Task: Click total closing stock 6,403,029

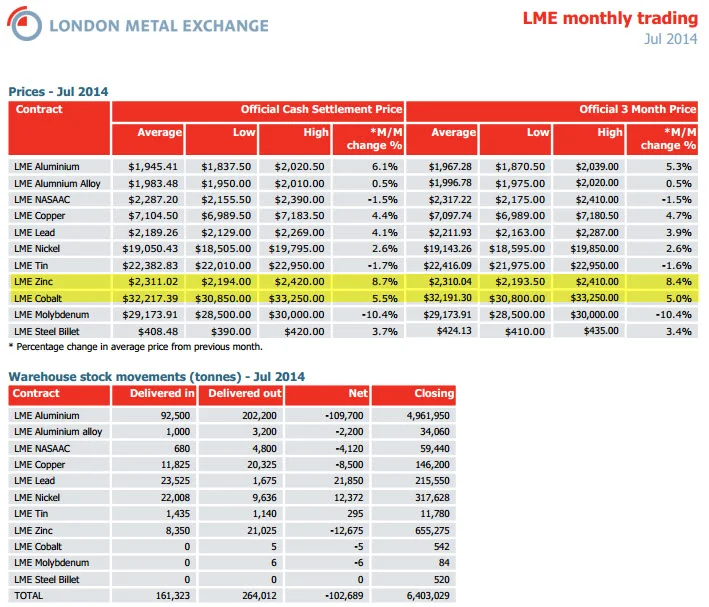Action: point(428,596)
